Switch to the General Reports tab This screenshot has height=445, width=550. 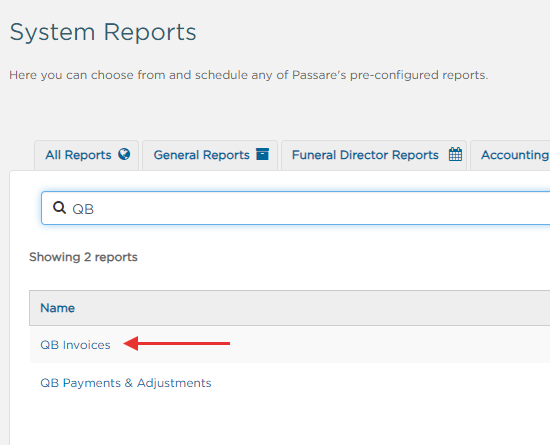210,155
